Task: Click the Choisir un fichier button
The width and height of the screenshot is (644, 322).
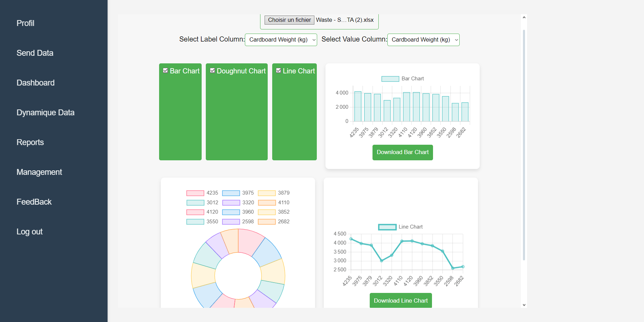Action: coord(289,20)
